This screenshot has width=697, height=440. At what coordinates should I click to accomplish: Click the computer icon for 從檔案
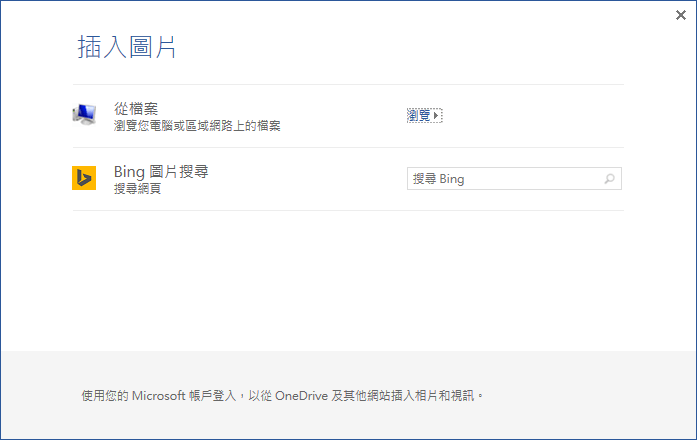click(84, 114)
